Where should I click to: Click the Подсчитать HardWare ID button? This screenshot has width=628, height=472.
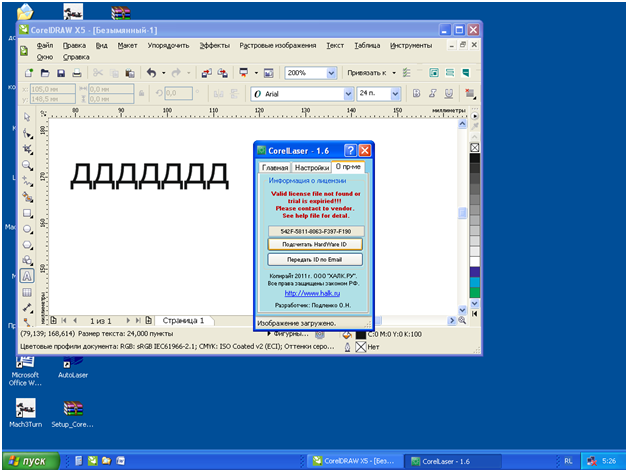tap(315, 245)
